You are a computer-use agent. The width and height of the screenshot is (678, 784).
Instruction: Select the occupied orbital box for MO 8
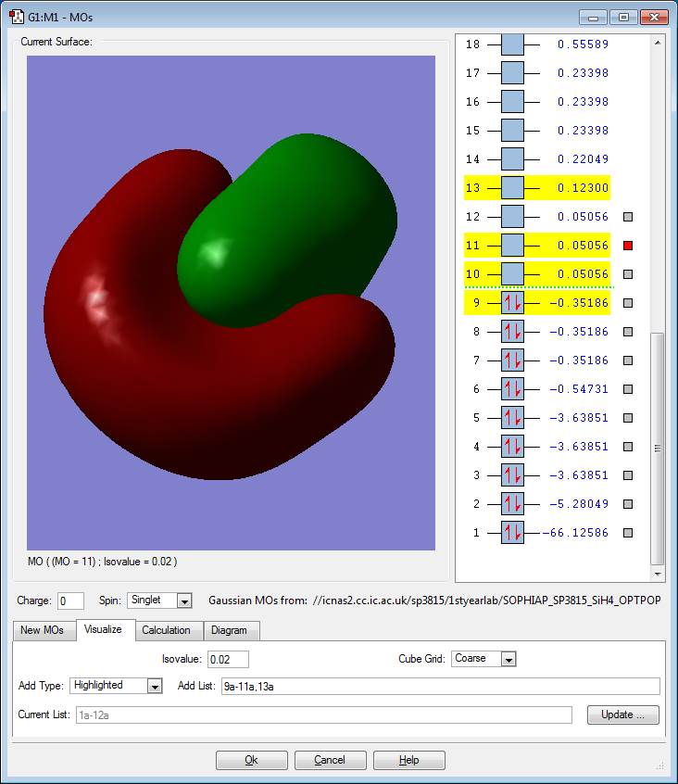[x=512, y=332]
